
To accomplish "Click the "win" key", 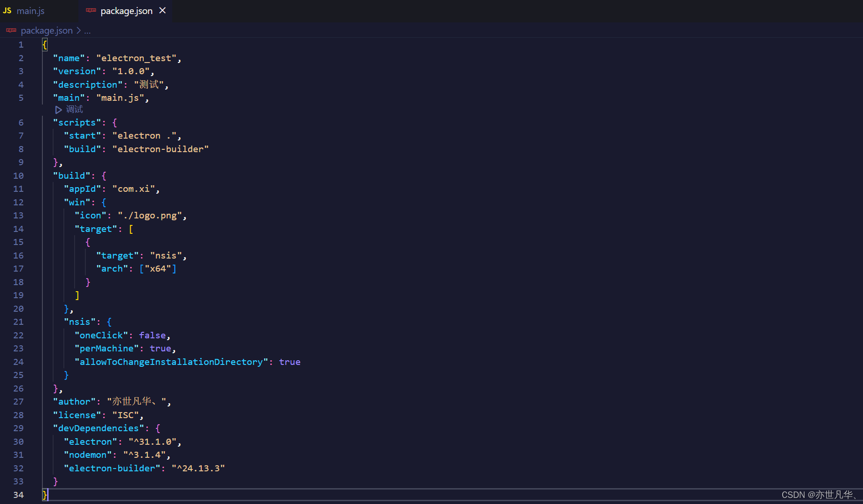I will click(x=77, y=203).
